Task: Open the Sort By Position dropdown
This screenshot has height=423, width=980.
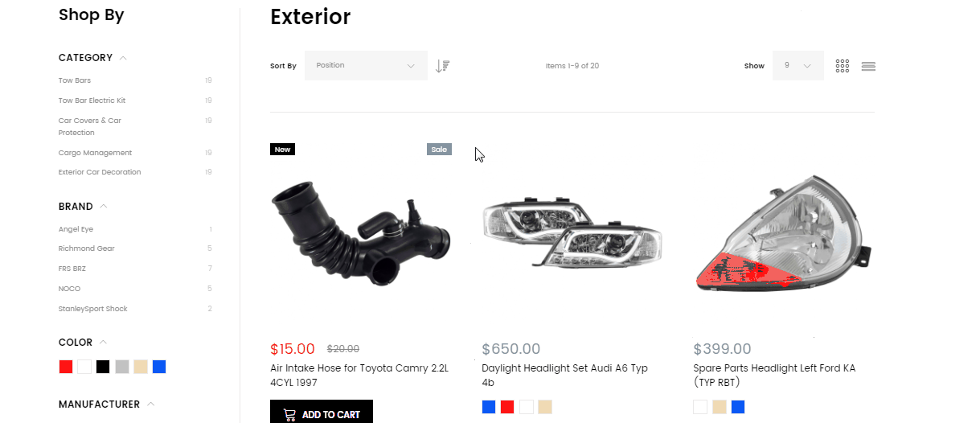Action: tap(366, 66)
